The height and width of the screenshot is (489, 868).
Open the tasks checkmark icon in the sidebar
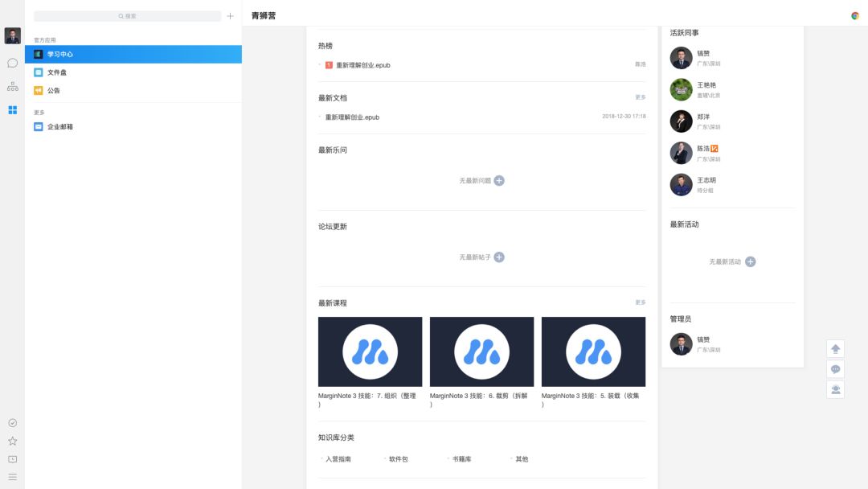[12, 423]
